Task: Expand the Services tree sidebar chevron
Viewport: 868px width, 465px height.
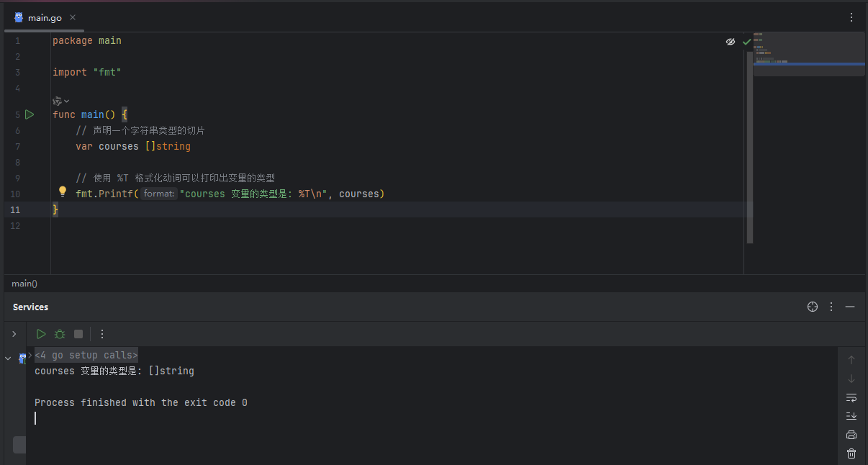Action: coord(14,334)
